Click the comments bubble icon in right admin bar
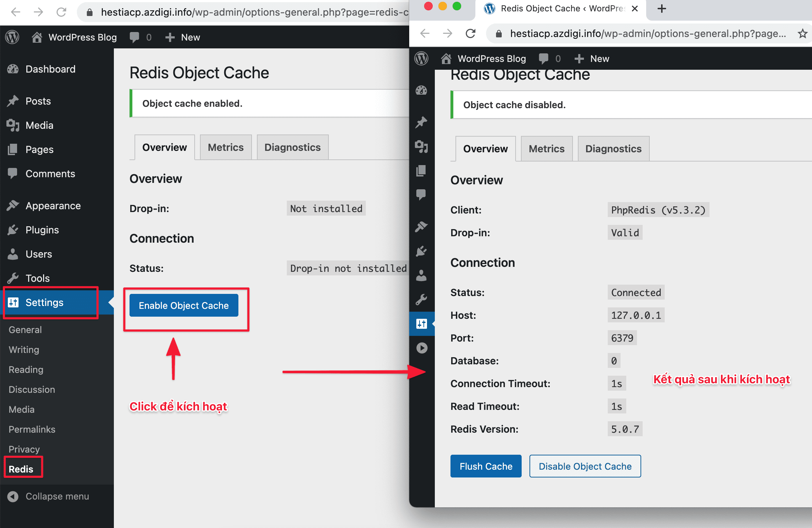 tap(543, 58)
